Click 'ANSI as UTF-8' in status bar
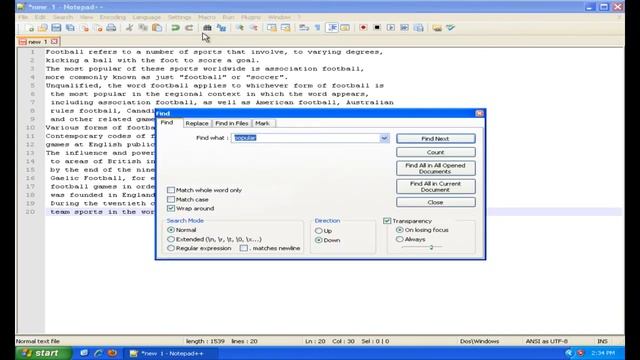 pos(547,341)
